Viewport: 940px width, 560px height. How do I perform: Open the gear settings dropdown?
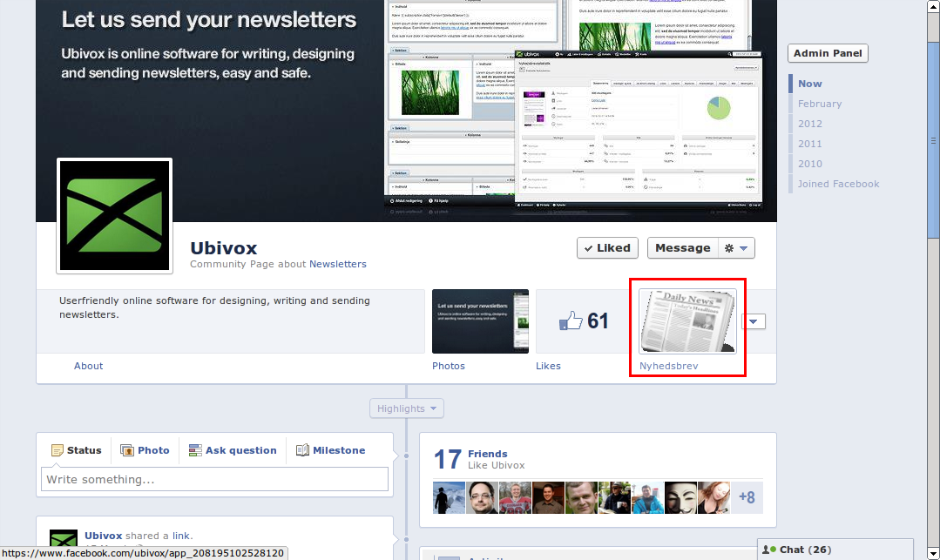click(736, 248)
